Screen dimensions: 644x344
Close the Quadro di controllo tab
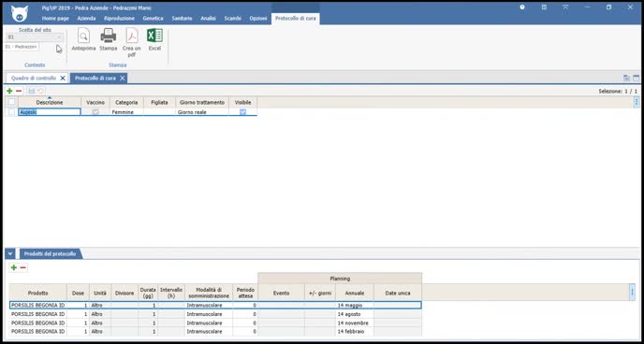tap(63, 78)
